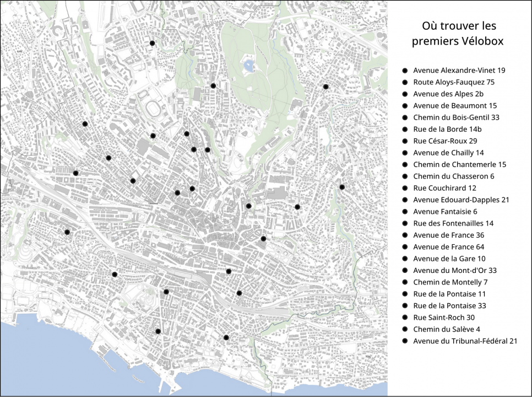Viewport: 532px width, 397px height.
Task: Click the bullet next to Avenue Fantaisie 6
Action: (405, 212)
